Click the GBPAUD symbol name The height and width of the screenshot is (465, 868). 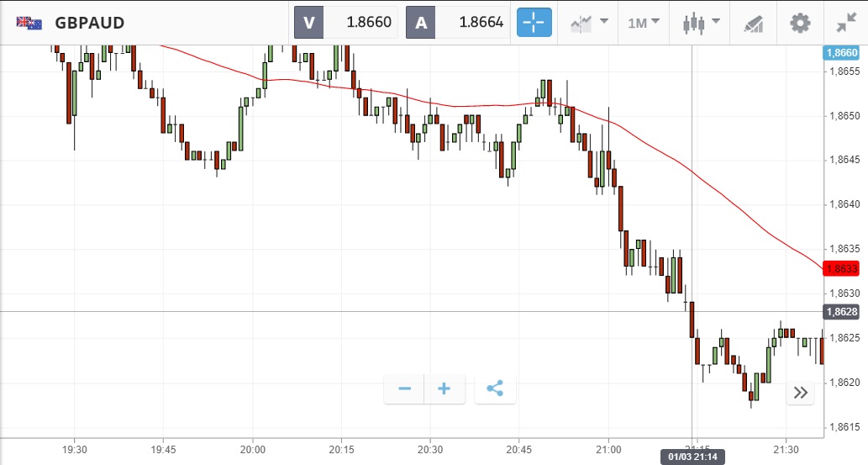pos(89,23)
